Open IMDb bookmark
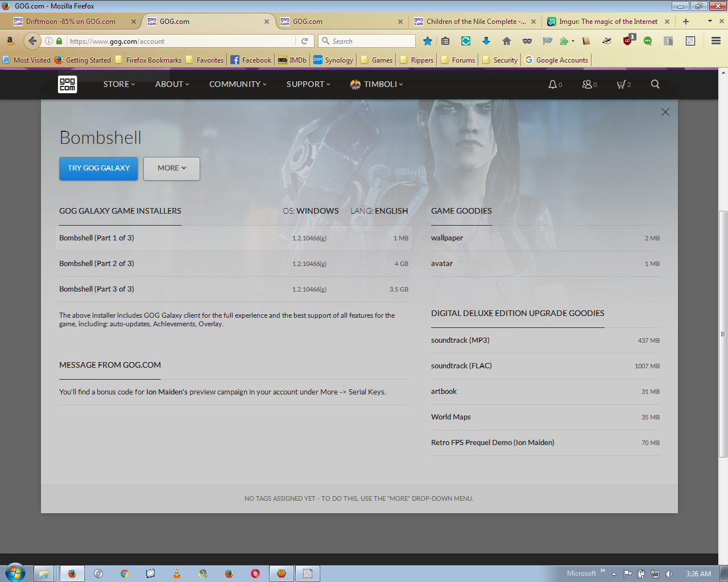728x582 pixels. click(292, 60)
